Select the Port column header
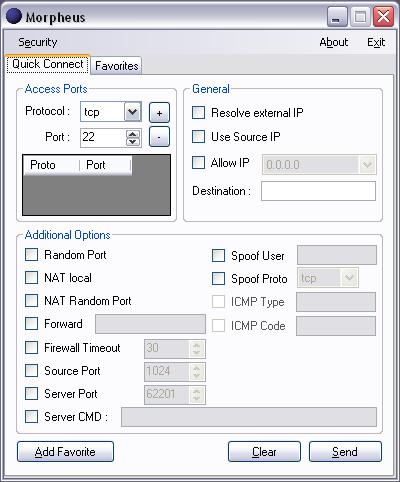Screen dimensions: 400x482 tap(106, 165)
